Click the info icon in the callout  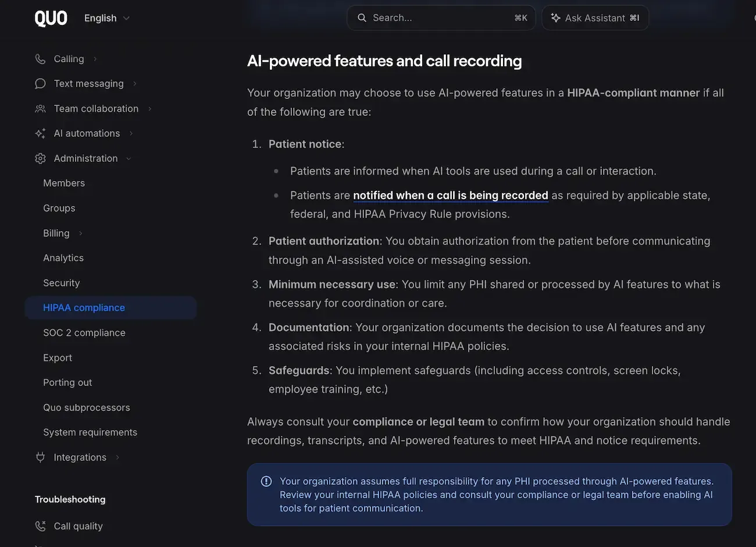point(266,481)
